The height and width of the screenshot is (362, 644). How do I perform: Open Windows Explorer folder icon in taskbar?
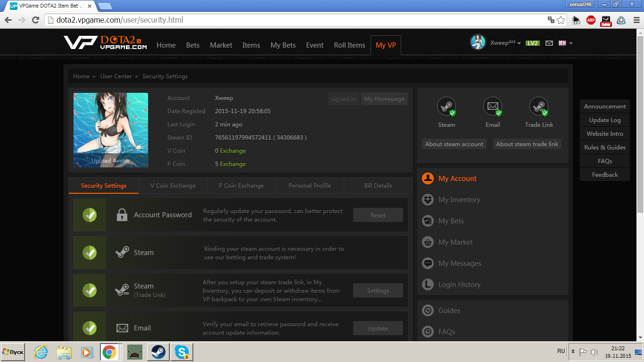coord(64,352)
